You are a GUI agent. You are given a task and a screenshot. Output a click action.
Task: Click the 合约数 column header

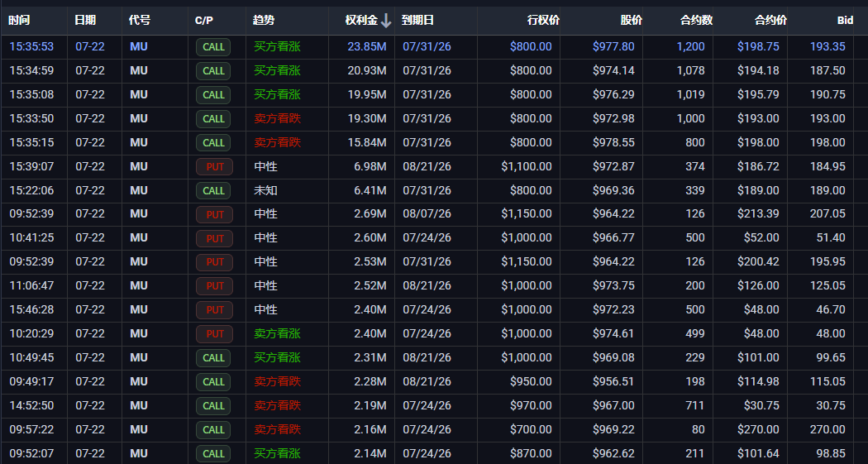point(696,21)
